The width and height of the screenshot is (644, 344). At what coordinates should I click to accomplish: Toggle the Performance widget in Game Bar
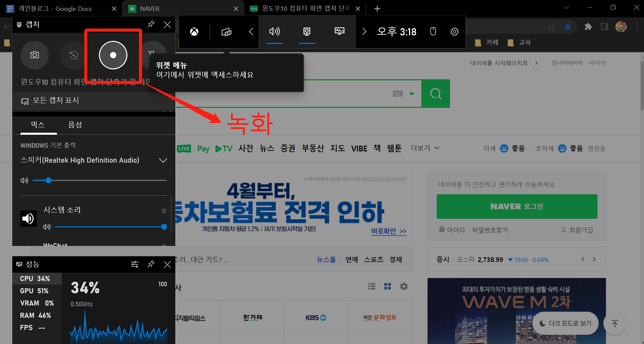pos(340,32)
